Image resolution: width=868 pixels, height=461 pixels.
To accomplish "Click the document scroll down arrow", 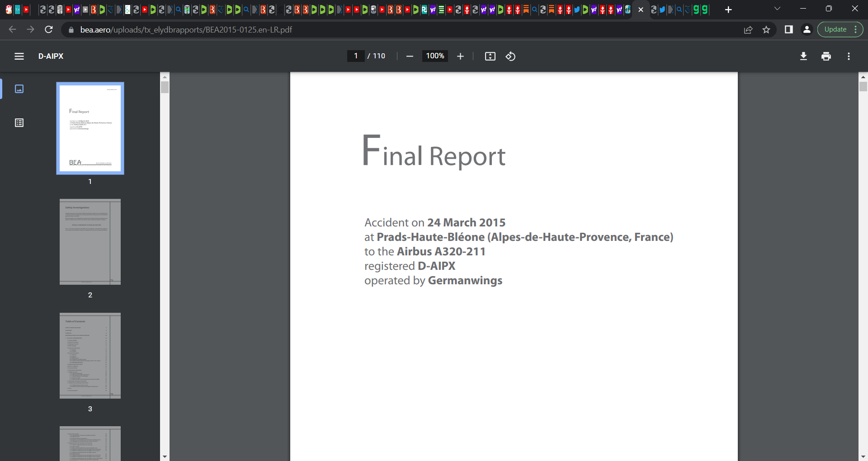I will click(x=863, y=456).
